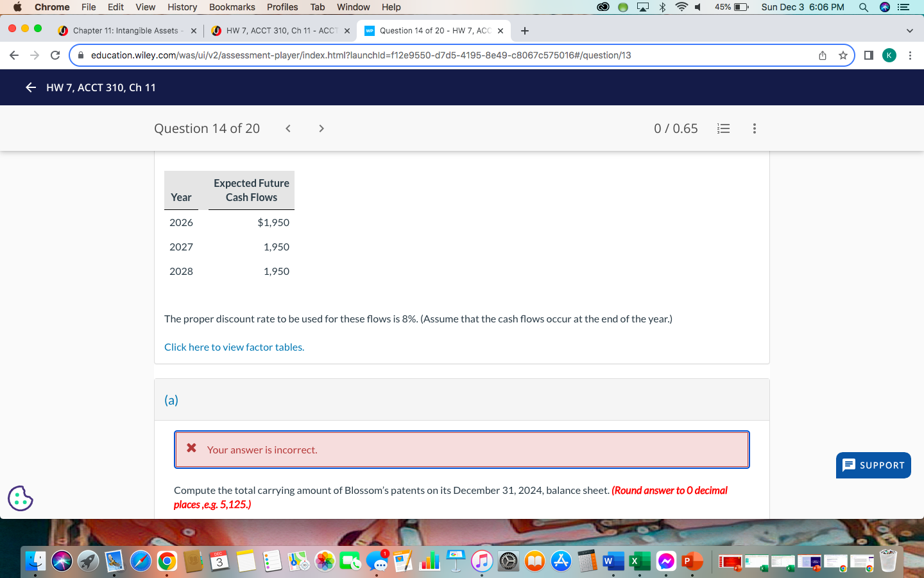Click the K profile avatar in Chrome

click(x=889, y=55)
